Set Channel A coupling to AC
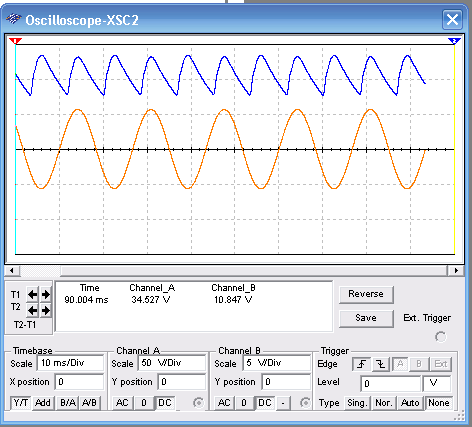The height and width of the screenshot is (427, 472). coord(122,403)
